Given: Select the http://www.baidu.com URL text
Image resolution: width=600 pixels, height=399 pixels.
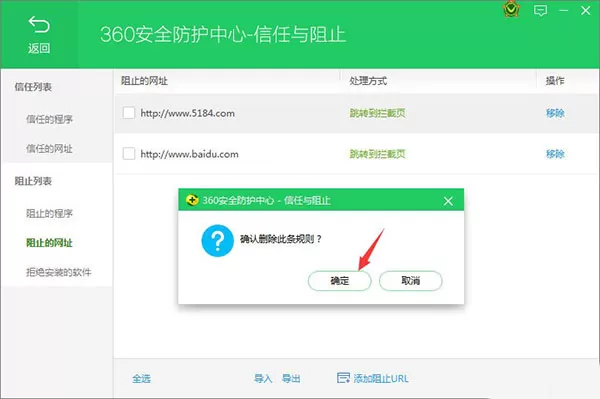Looking at the screenshot, I should pyautogui.click(x=189, y=154).
